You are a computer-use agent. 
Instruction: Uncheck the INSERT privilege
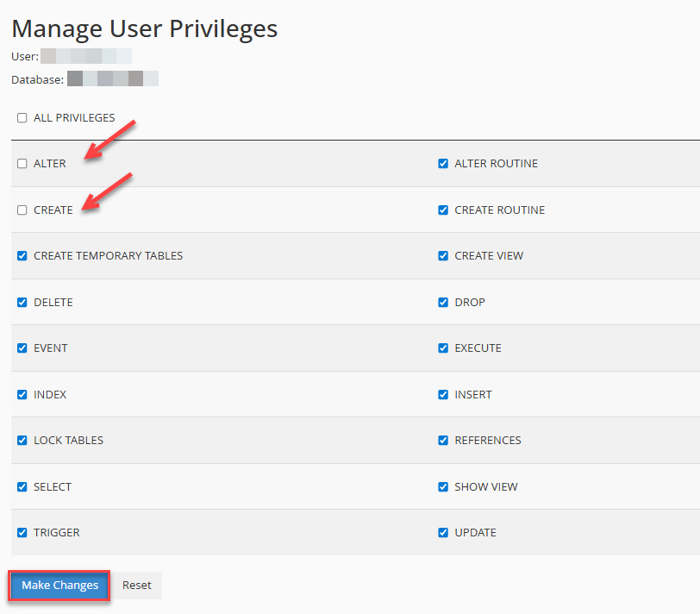(443, 394)
